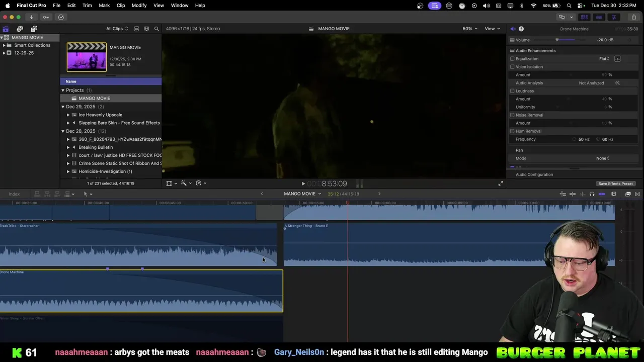Open the Background Tasks checkmark button
The image size is (644, 362).
tap(61, 17)
